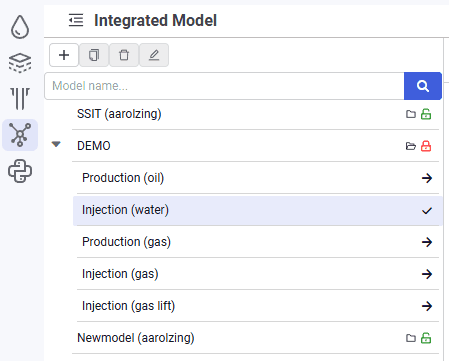The height and width of the screenshot is (361, 449).
Task: Open the folder icon of Newmodel (aarolzing)
Action: (411, 338)
